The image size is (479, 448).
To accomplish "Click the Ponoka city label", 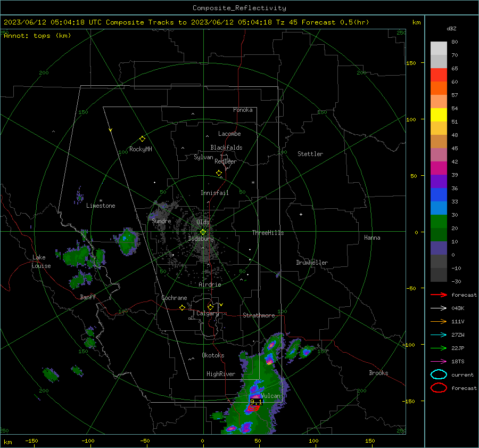I will pyautogui.click(x=243, y=110).
